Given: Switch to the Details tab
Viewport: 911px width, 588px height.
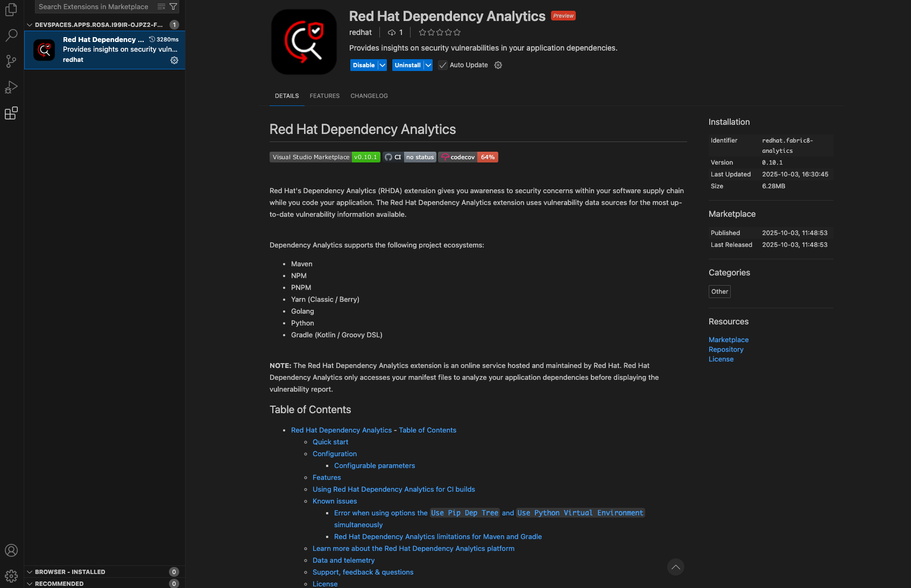Looking at the screenshot, I should (287, 96).
